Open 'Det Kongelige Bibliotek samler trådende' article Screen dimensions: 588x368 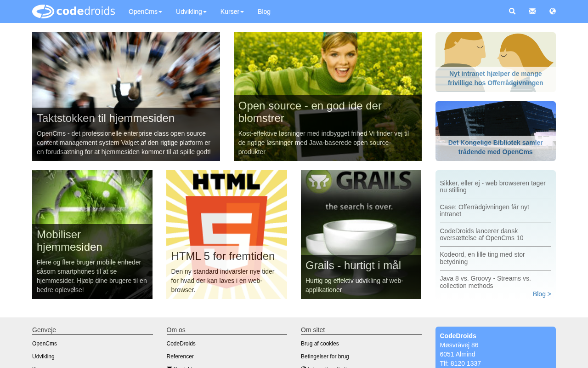[496, 131]
